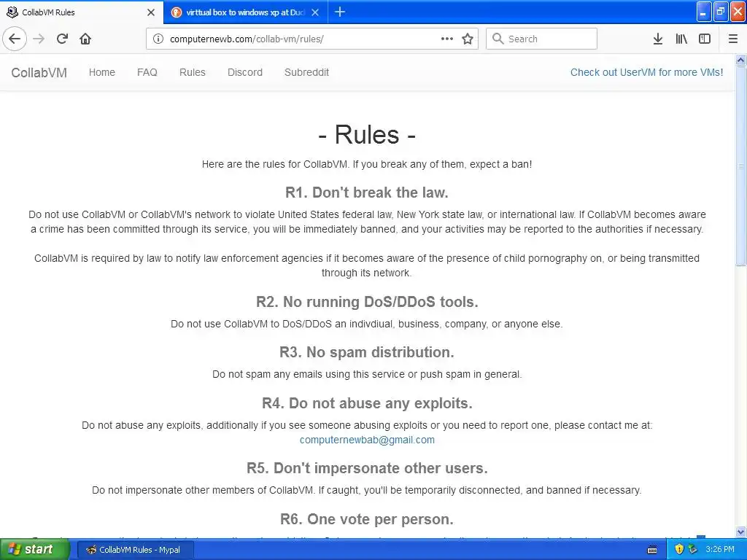The width and height of the screenshot is (747, 560).
Task: Click the security shield tray icon
Action: click(679, 550)
